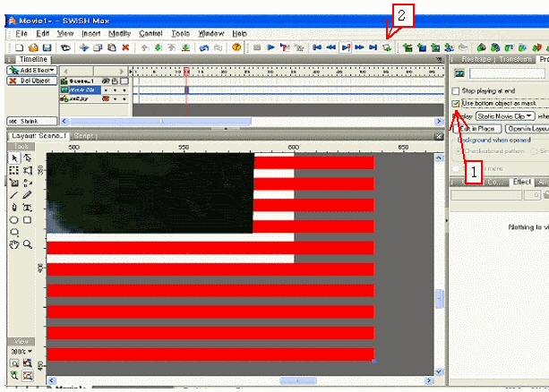
Task: Click the Del Object button
Action: 31,81
